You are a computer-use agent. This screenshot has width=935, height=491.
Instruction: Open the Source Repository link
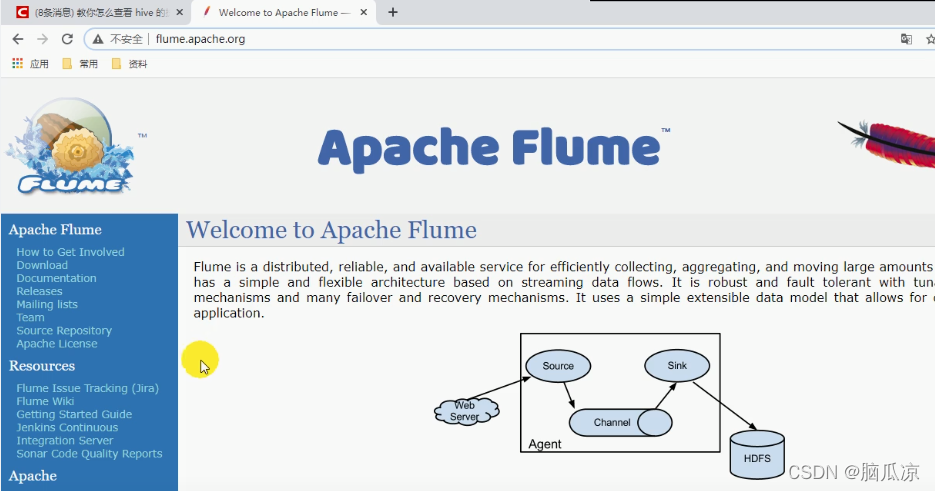tap(64, 331)
